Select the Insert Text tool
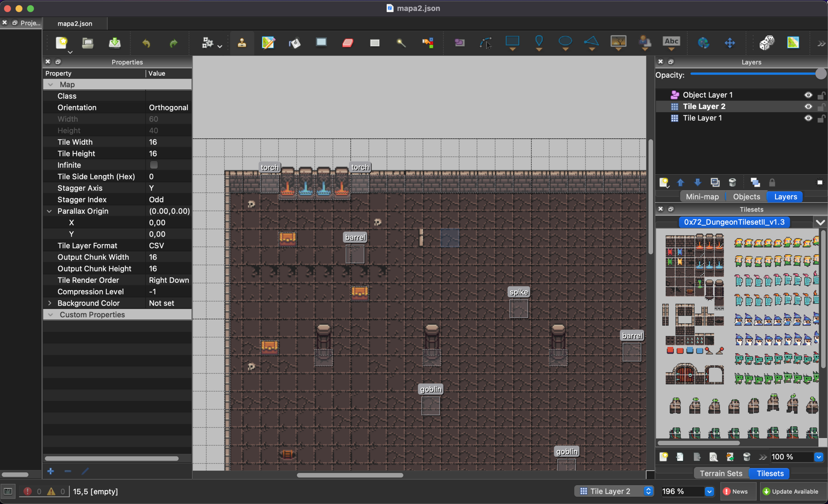This screenshot has height=504, width=828. click(x=671, y=42)
